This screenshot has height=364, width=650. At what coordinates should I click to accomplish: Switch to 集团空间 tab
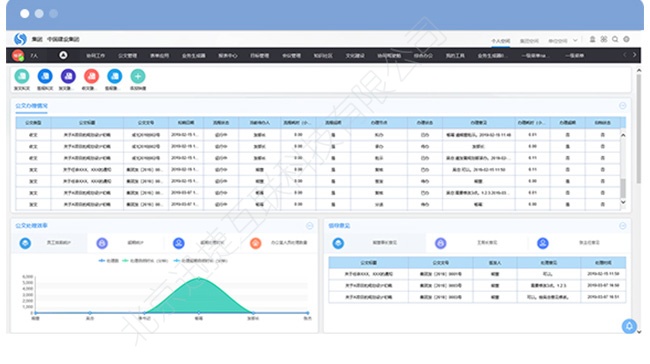(529, 41)
